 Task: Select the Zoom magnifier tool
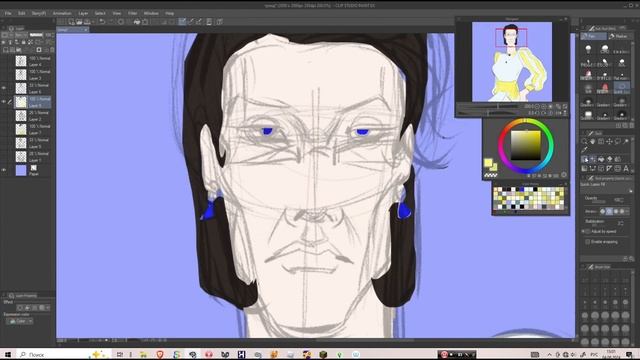coord(584,142)
